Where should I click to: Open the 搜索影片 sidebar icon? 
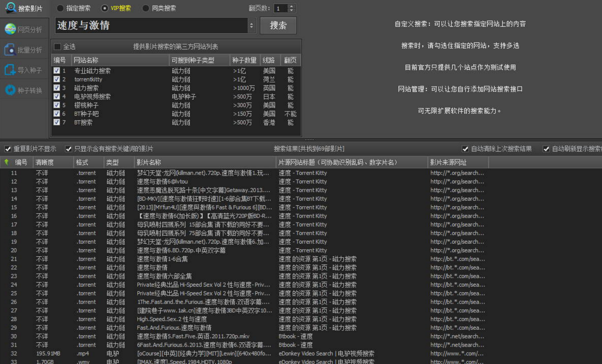click(x=10, y=8)
